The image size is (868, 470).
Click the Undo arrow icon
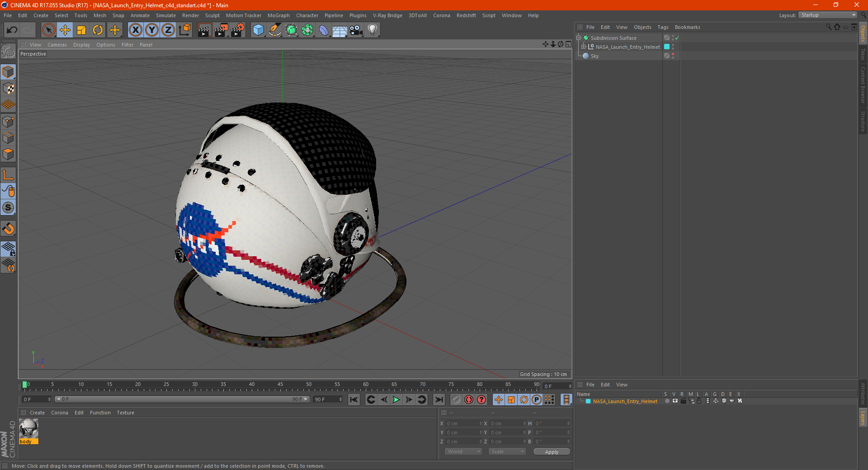click(12, 30)
